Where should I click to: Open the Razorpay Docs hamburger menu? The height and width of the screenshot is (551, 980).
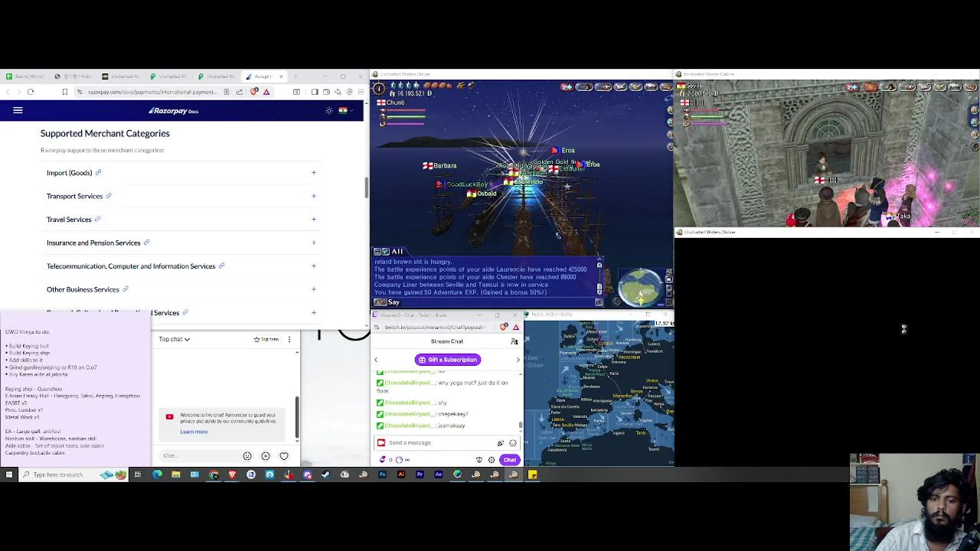coord(18,110)
